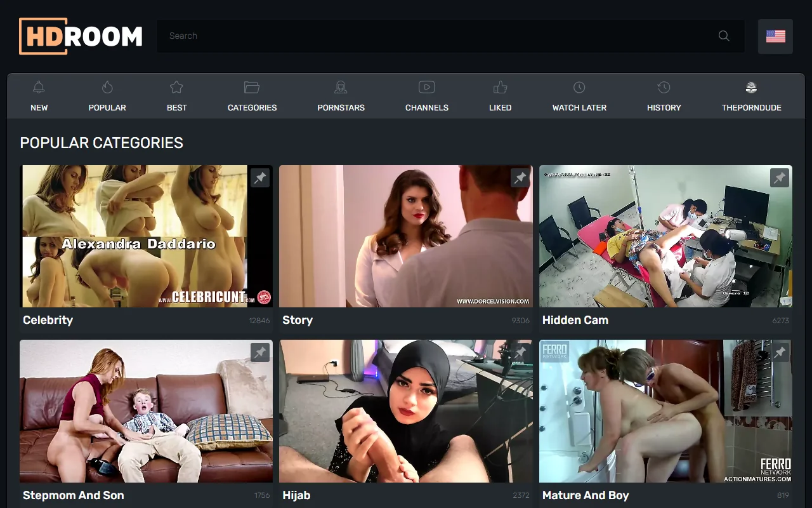Viewport: 812px width, 508px height.
Task: Click the PORNSTARS person icon
Action: click(341, 87)
